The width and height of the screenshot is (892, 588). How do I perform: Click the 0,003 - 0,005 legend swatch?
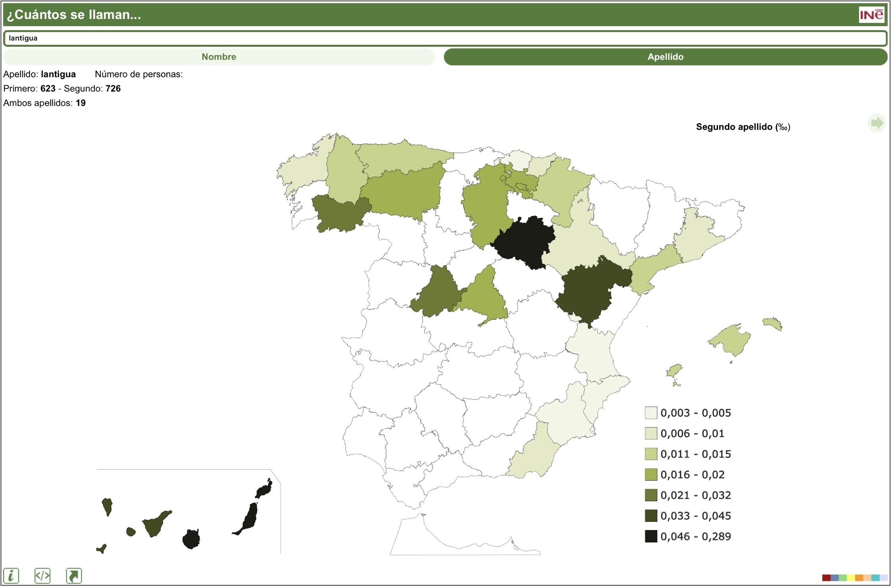tap(651, 413)
